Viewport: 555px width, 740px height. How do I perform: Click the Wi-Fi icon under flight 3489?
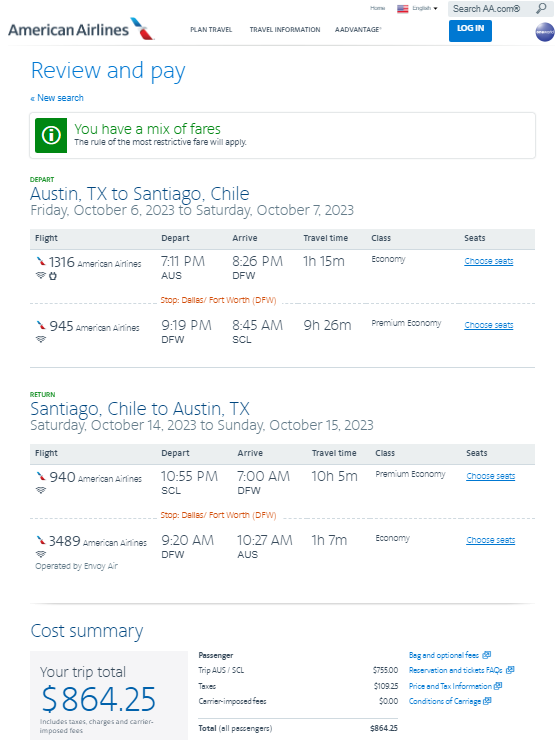click(x=41, y=554)
